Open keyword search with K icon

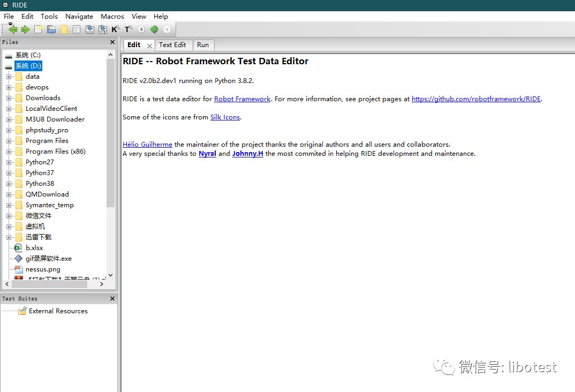[x=116, y=29]
